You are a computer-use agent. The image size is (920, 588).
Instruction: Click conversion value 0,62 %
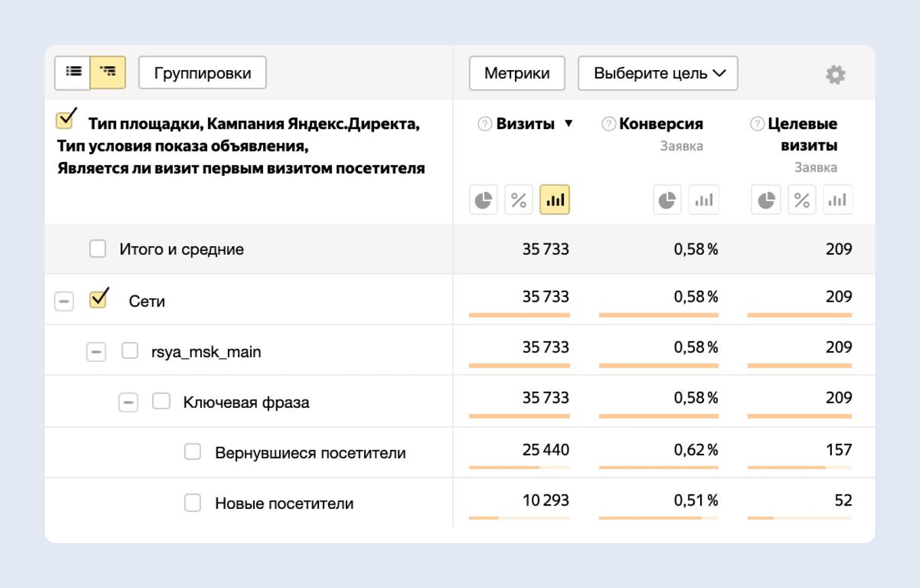click(696, 449)
